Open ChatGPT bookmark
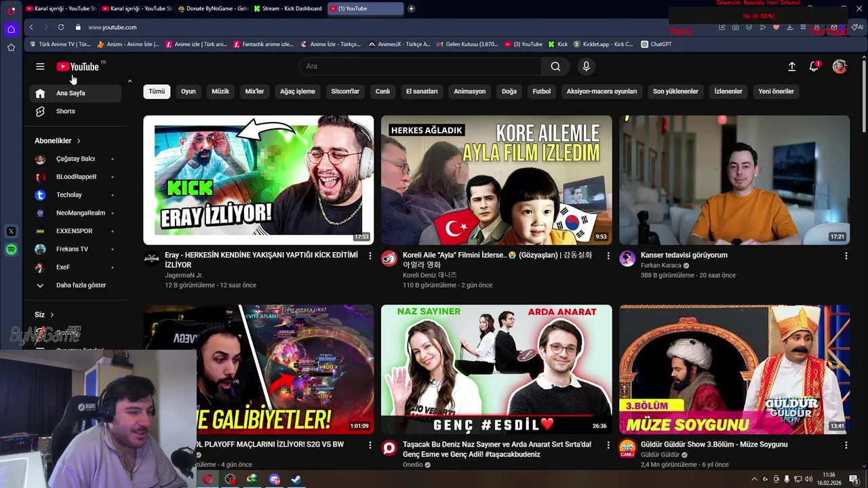 click(x=656, y=44)
